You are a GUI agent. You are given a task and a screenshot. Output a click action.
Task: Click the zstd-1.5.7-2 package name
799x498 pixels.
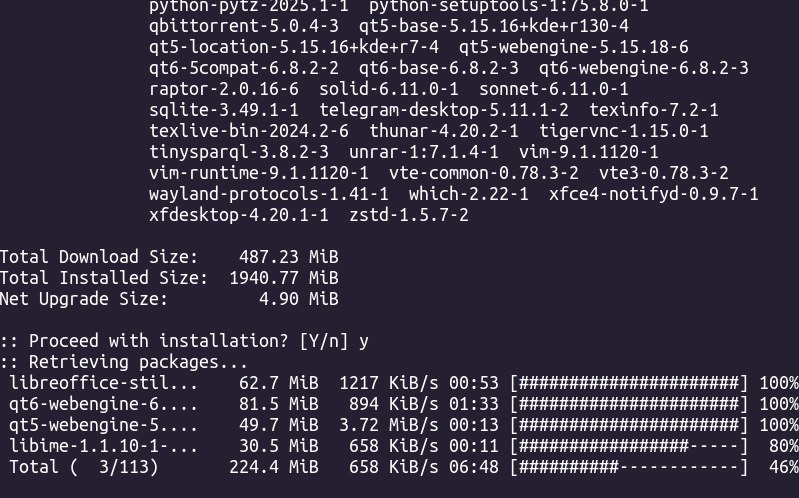point(409,215)
